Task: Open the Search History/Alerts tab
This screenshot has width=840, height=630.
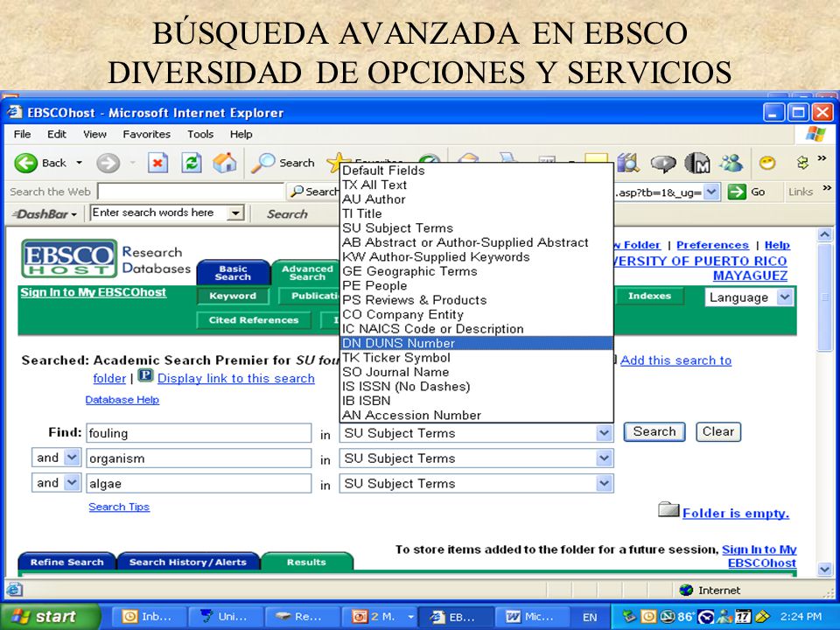Action: (x=187, y=562)
